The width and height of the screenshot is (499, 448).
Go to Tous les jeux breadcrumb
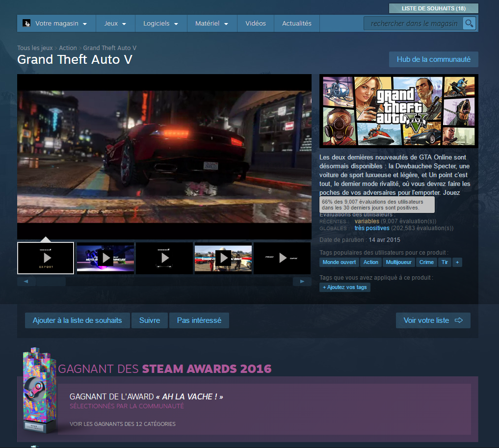click(x=35, y=48)
